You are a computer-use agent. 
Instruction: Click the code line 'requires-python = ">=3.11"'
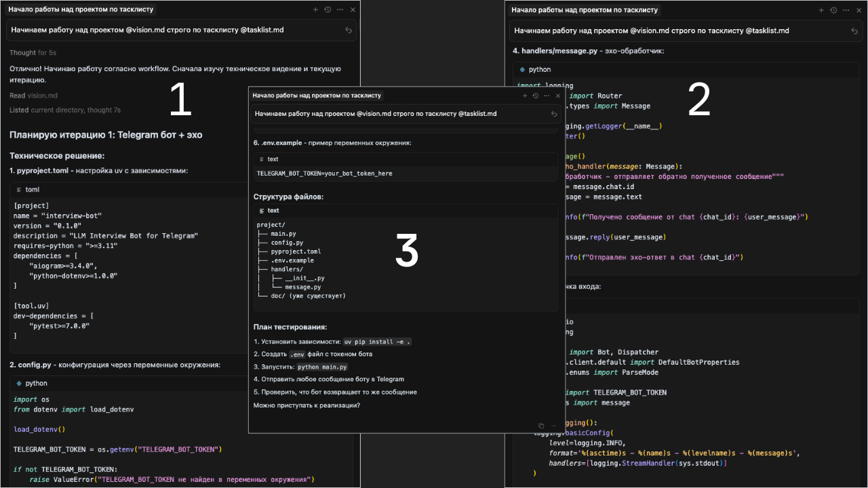coord(66,246)
